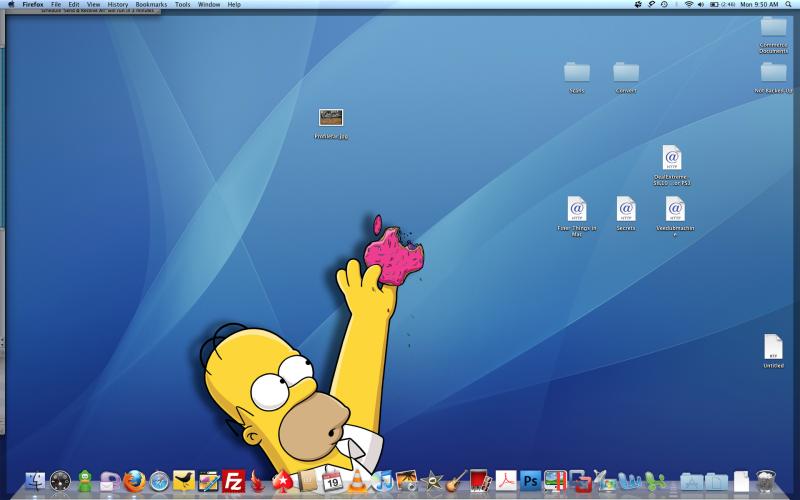Open the File menu

pyautogui.click(x=56, y=4)
